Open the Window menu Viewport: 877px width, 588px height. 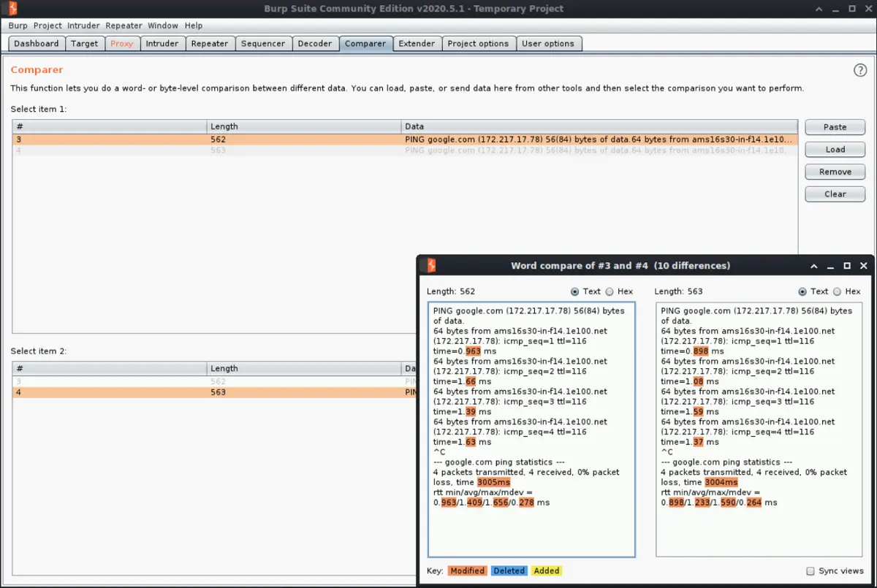(x=163, y=25)
